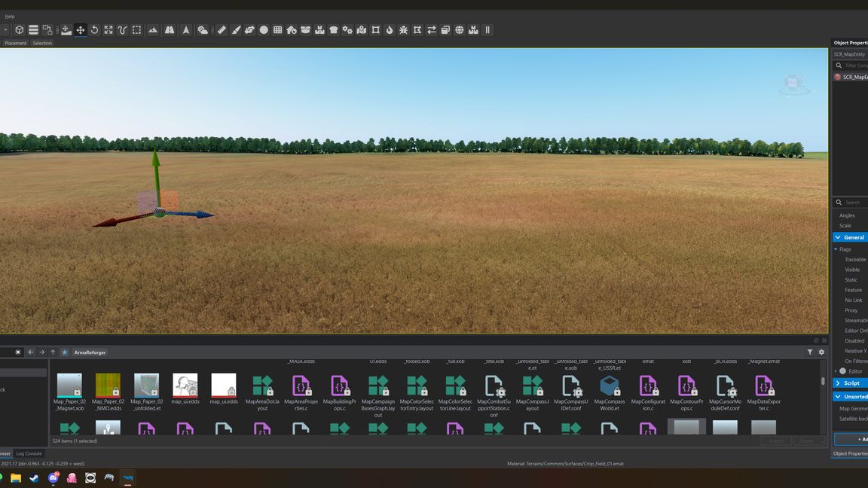Click the binoculars toolbar icon

170,30
